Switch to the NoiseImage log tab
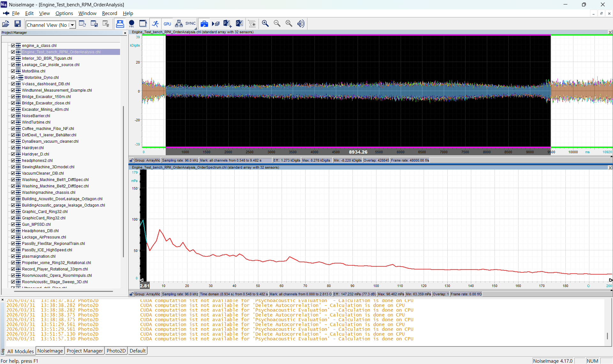613x364 pixels. click(x=50, y=351)
